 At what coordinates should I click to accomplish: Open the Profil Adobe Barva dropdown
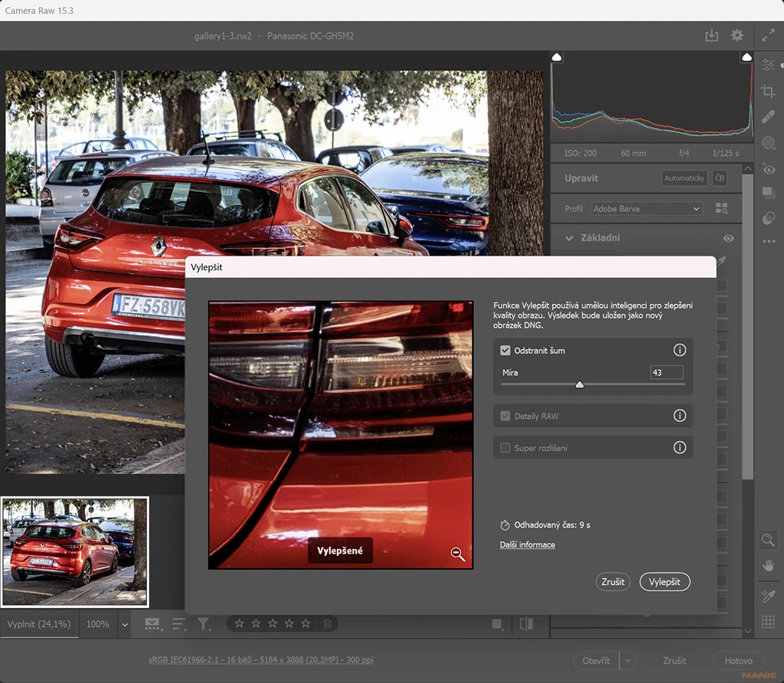click(x=647, y=208)
